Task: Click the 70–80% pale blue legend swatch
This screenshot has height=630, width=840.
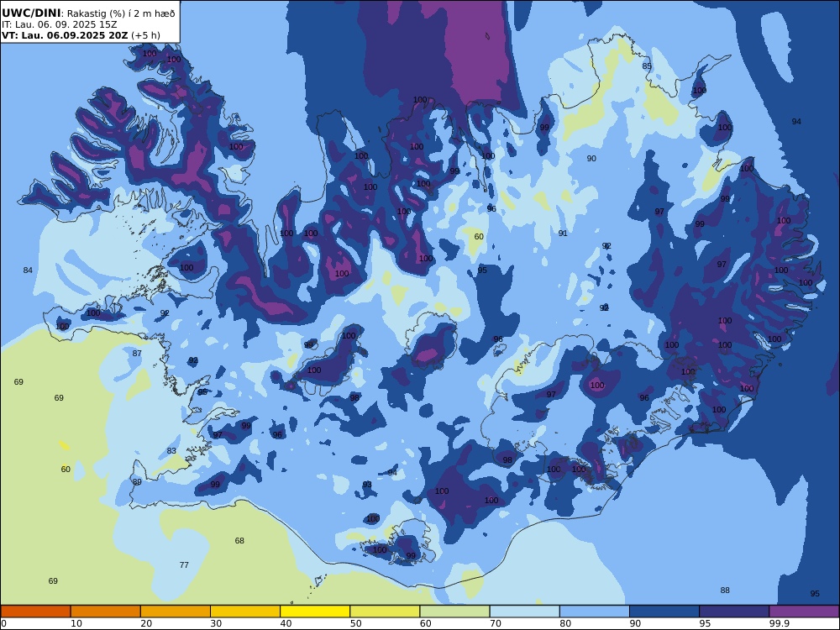Action: tap(524, 612)
